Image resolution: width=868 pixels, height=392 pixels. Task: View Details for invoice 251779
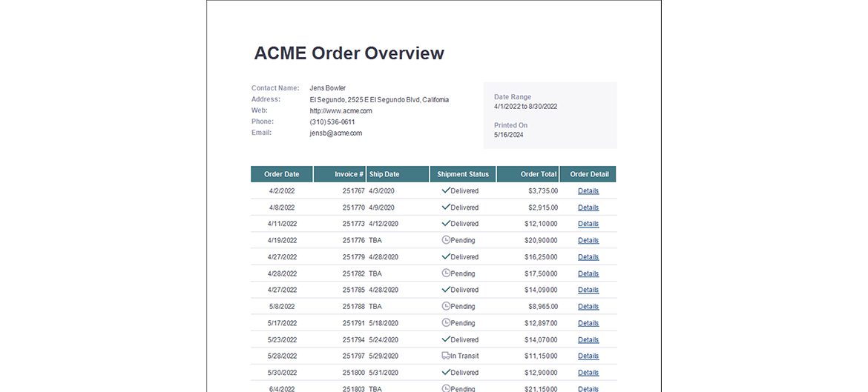(588, 257)
